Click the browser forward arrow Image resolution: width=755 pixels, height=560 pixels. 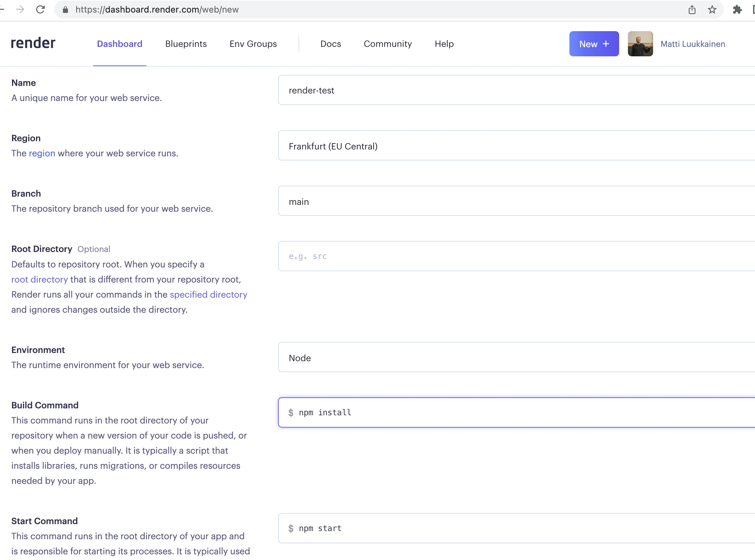(20, 9)
